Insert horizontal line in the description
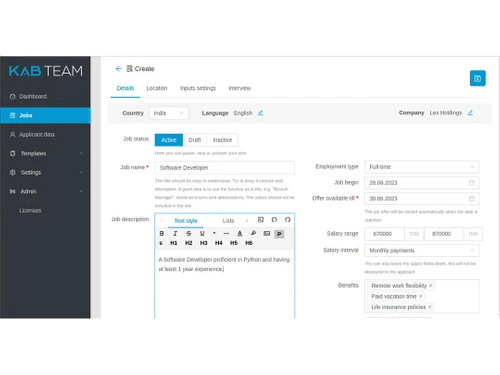The width and height of the screenshot is (500, 375). pos(226,234)
